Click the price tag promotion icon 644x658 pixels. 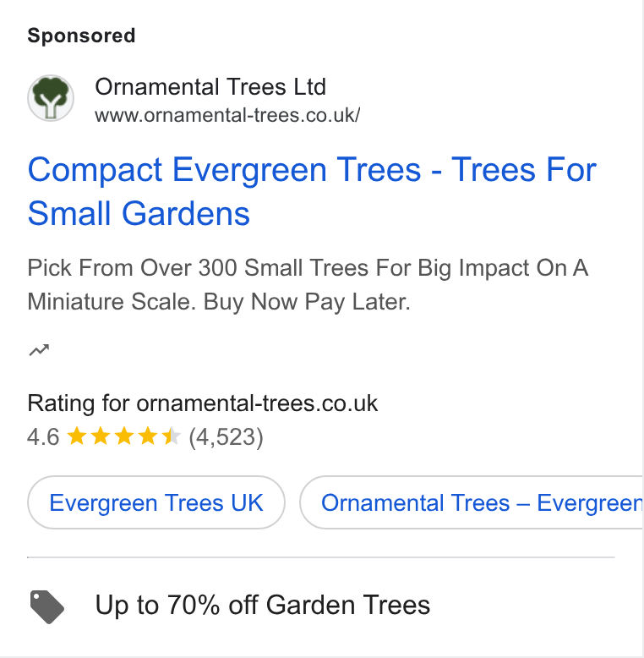47,606
